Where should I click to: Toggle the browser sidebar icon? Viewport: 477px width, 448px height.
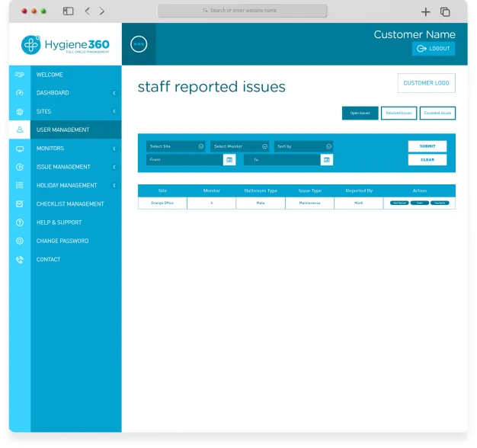68,11
